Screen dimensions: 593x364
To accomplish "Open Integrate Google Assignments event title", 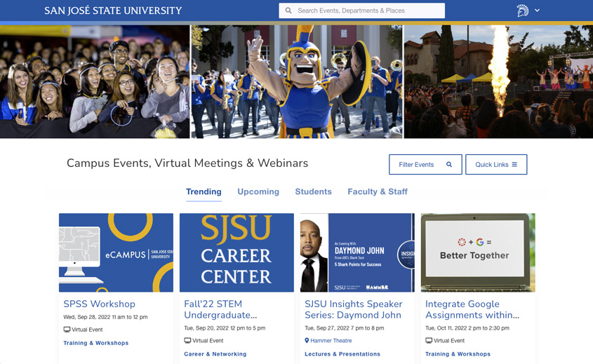I will pos(472,309).
